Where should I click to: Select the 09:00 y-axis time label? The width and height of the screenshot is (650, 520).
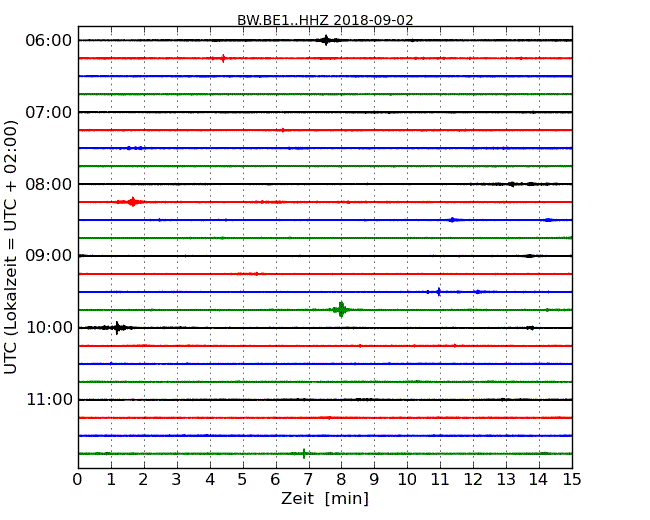(x=49, y=256)
